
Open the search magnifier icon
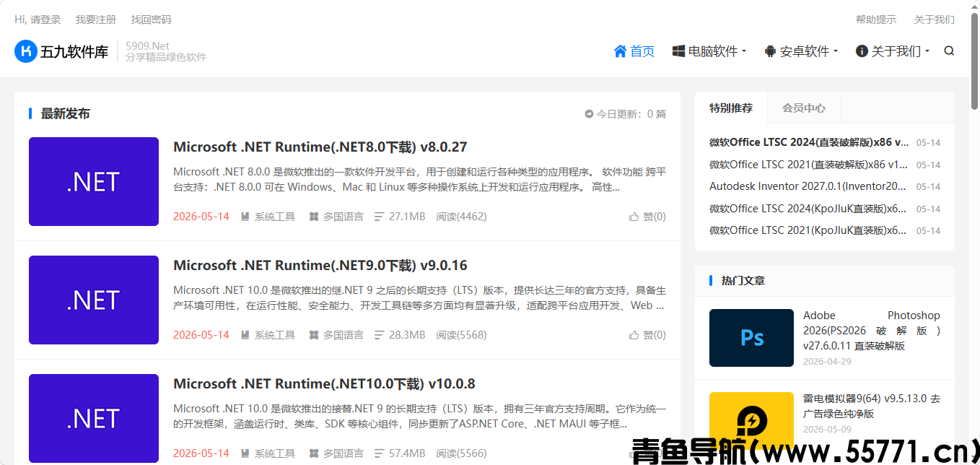click(x=949, y=51)
